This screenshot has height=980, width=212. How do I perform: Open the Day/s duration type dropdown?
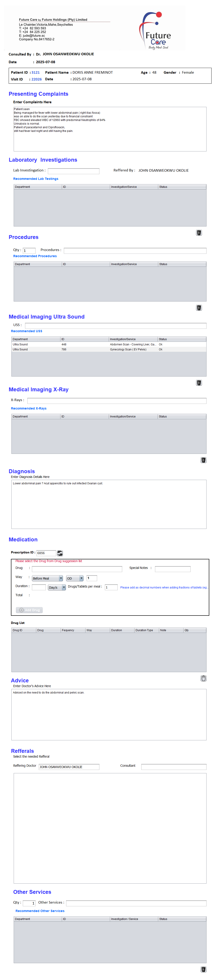click(x=57, y=587)
